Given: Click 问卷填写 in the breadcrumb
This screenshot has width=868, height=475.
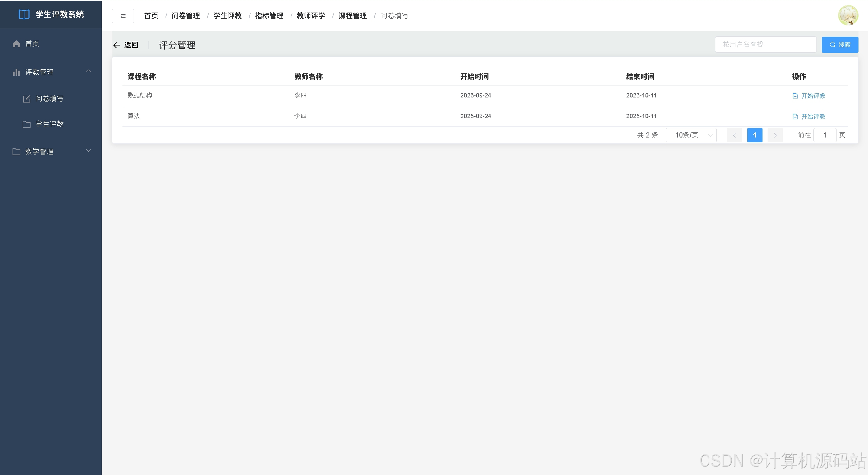Looking at the screenshot, I should click(394, 16).
